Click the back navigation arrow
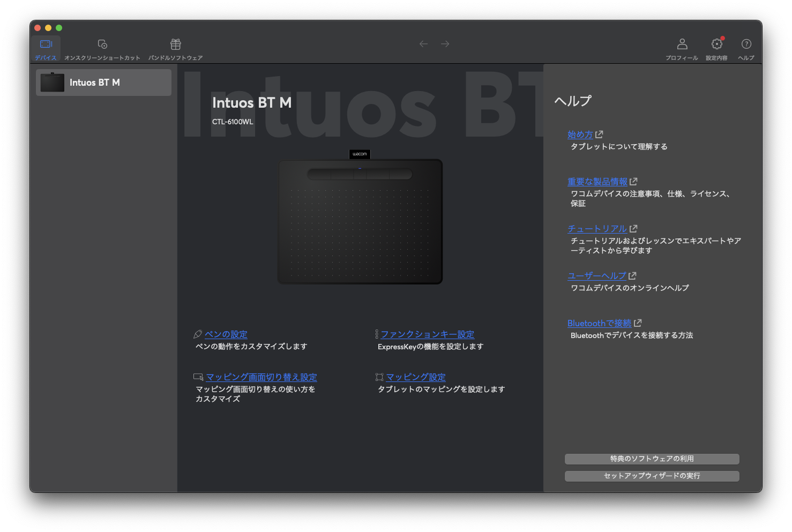The width and height of the screenshot is (792, 532). click(423, 44)
